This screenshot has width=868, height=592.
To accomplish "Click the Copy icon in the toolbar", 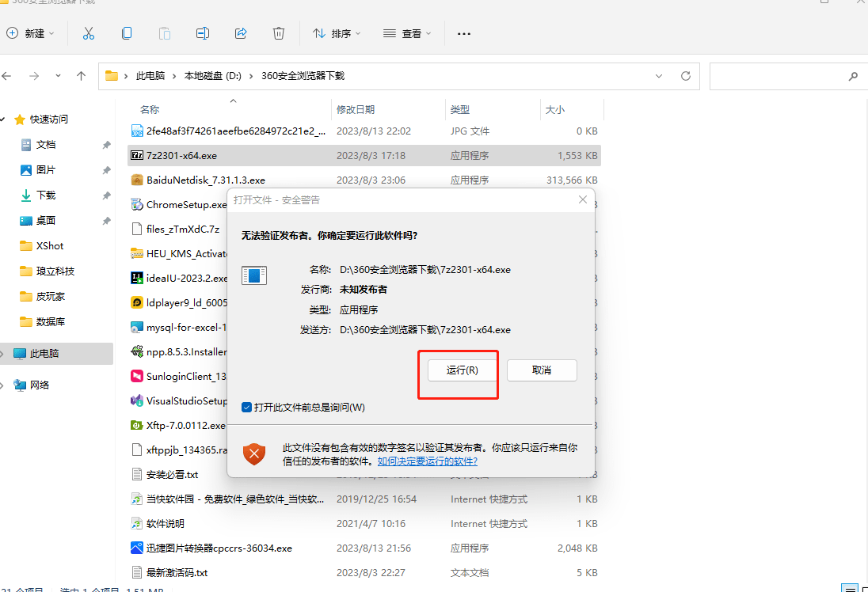I will [127, 33].
